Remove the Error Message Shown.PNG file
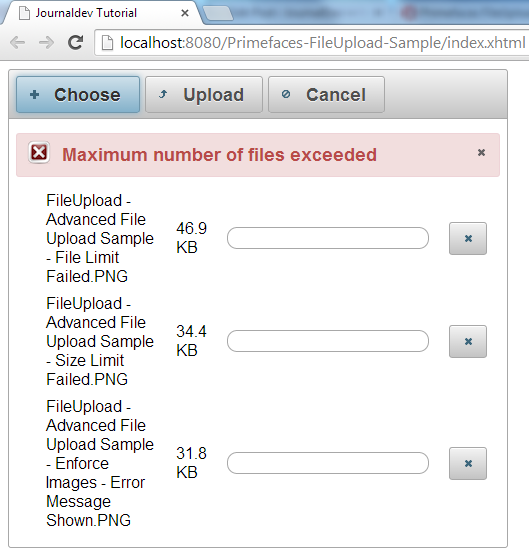 468,463
